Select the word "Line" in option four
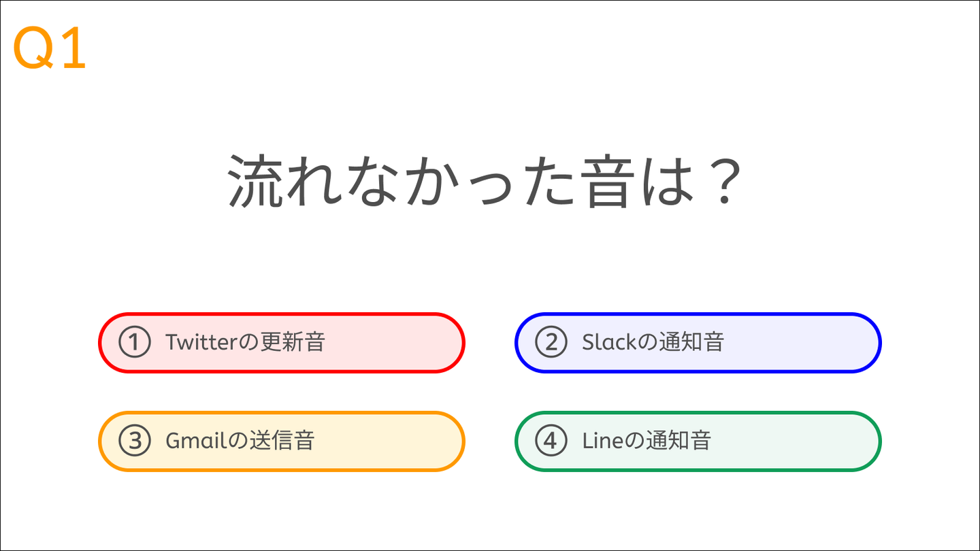Screen dimensions: 980x551 [x=602, y=441]
